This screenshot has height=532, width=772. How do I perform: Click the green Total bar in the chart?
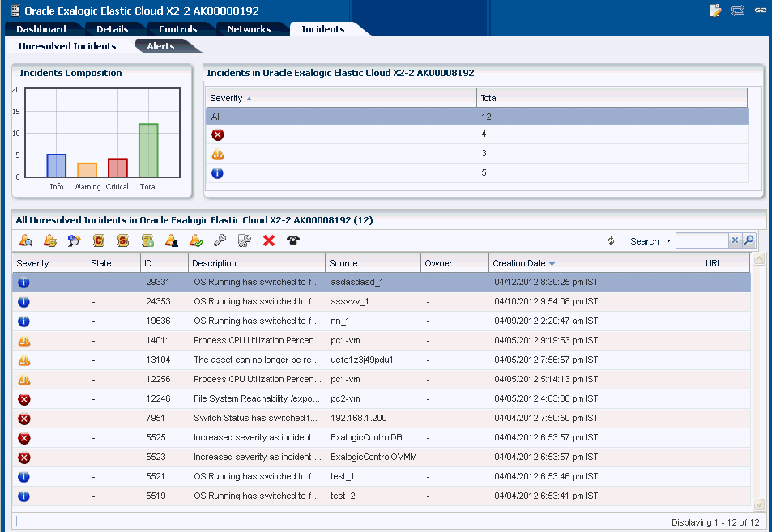(x=148, y=151)
